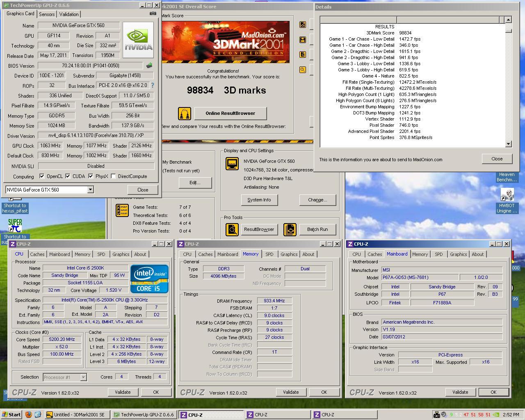
Task: Open Internet Explorer from the quick launch
Action: pos(37,414)
